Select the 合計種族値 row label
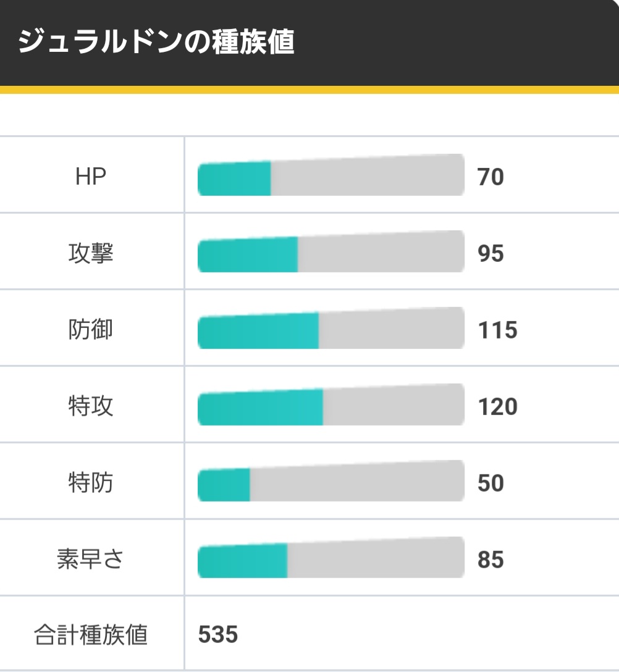The height and width of the screenshot is (672, 619). pos(90,635)
